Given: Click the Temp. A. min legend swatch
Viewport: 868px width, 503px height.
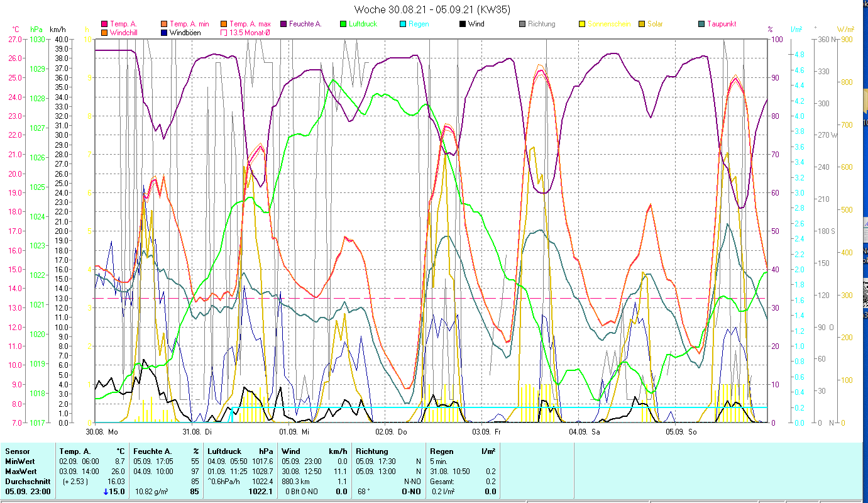Looking at the screenshot, I should [x=163, y=24].
